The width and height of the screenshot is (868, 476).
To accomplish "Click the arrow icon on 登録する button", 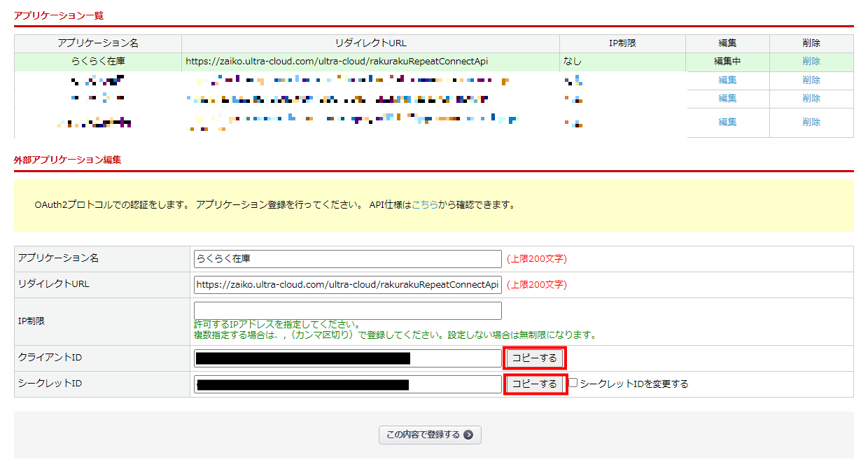I will click(468, 435).
